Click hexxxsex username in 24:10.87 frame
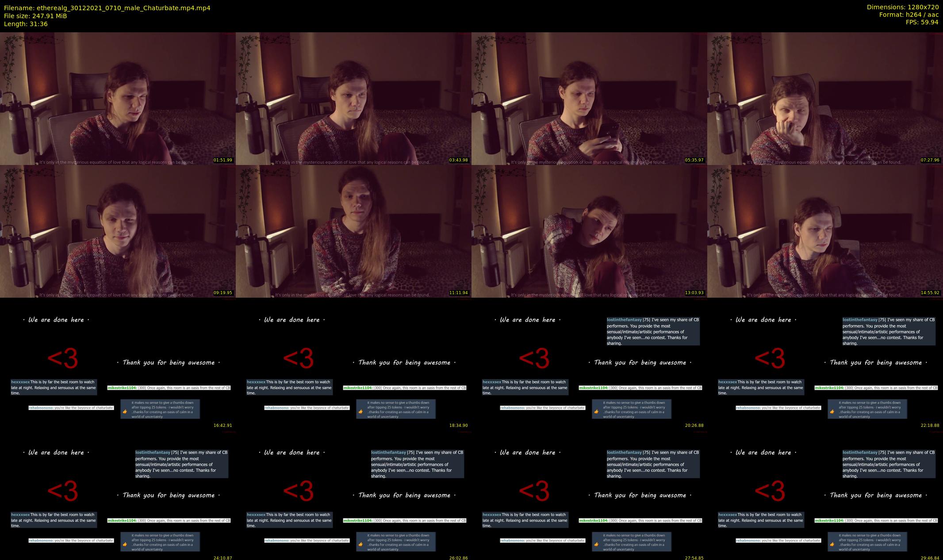Image resolution: width=943 pixels, height=560 pixels. (x=20, y=514)
